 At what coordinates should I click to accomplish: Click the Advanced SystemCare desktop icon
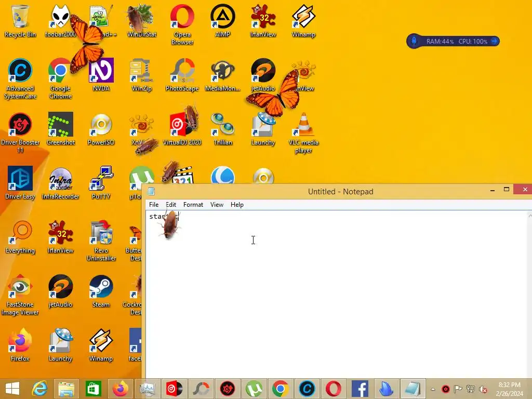20,79
